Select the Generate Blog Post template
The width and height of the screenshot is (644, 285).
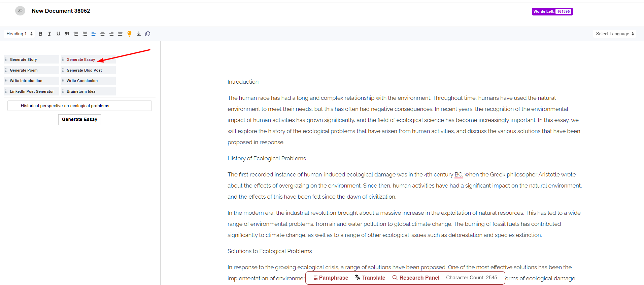pyautogui.click(x=88, y=70)
